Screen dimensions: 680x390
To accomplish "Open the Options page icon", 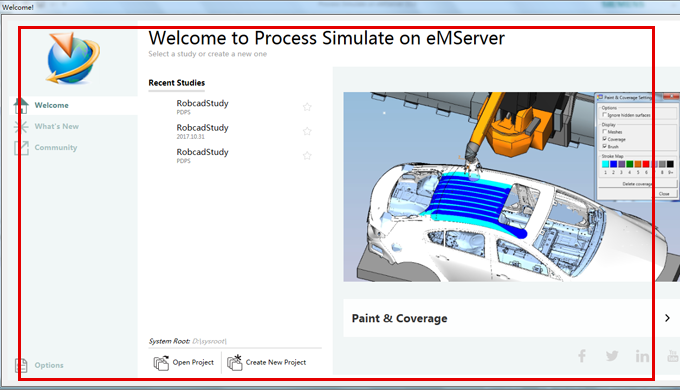I will pyautogui.click(x=21, y=365).
